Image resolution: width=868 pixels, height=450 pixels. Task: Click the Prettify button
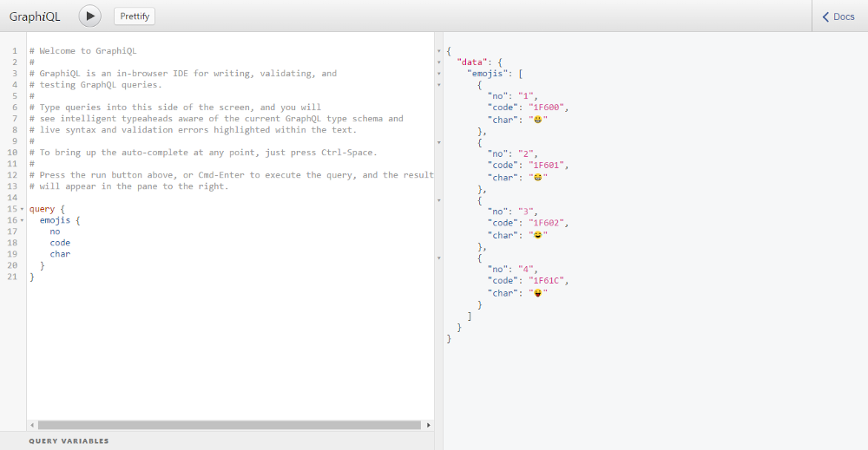click(135, 16)
